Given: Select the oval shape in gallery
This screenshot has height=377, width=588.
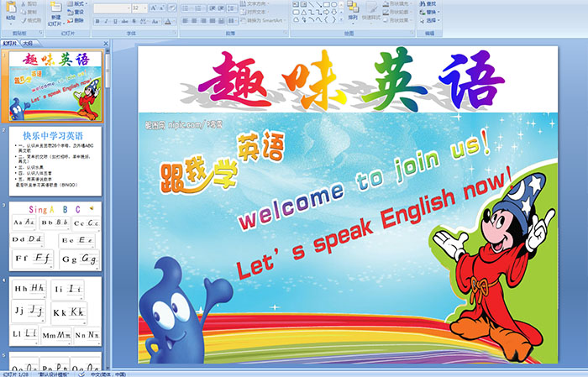Looking at the screenshot, I should pyautogui.click(x=333, y=5).
